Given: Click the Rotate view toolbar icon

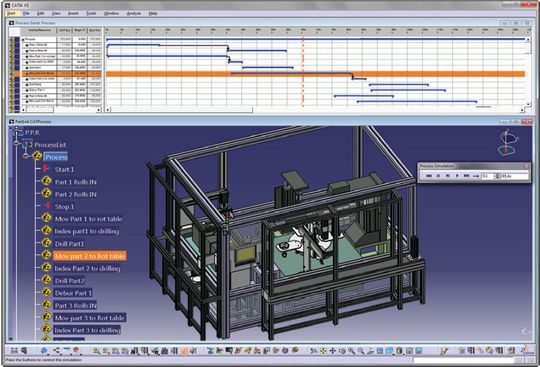Looking at the screenshot, I should point(342,351).
